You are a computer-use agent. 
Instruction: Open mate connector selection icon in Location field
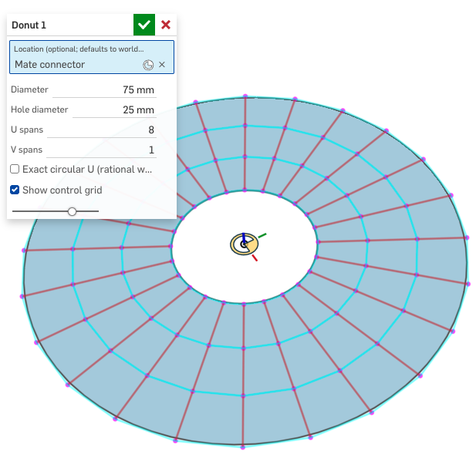[148, 65]
